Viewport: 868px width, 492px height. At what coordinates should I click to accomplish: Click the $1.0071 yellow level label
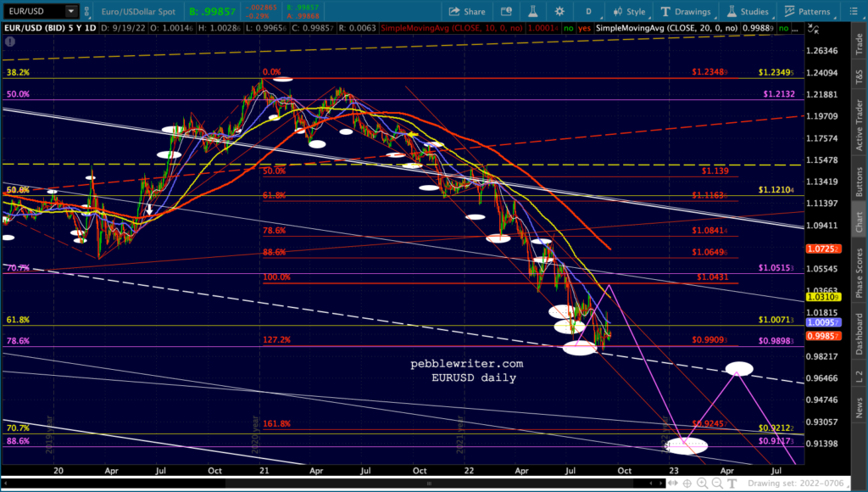[x=776, y=320]
